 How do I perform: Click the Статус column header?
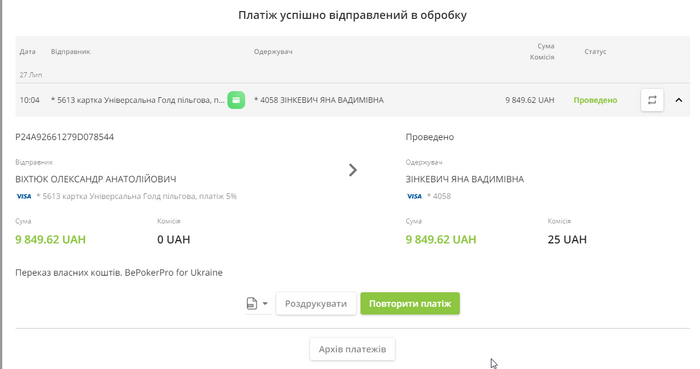[595, 52]
